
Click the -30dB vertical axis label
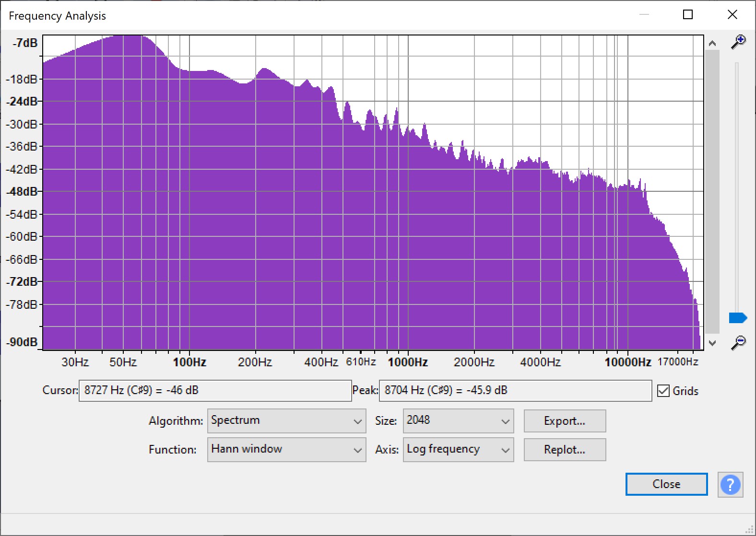(x=22, y=124)
